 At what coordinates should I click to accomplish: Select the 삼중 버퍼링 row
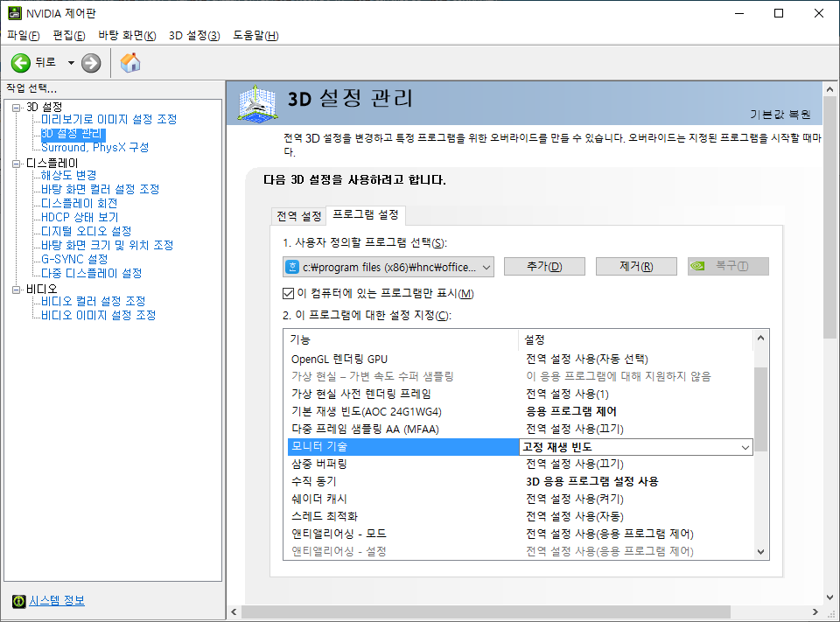click(520, 464)
